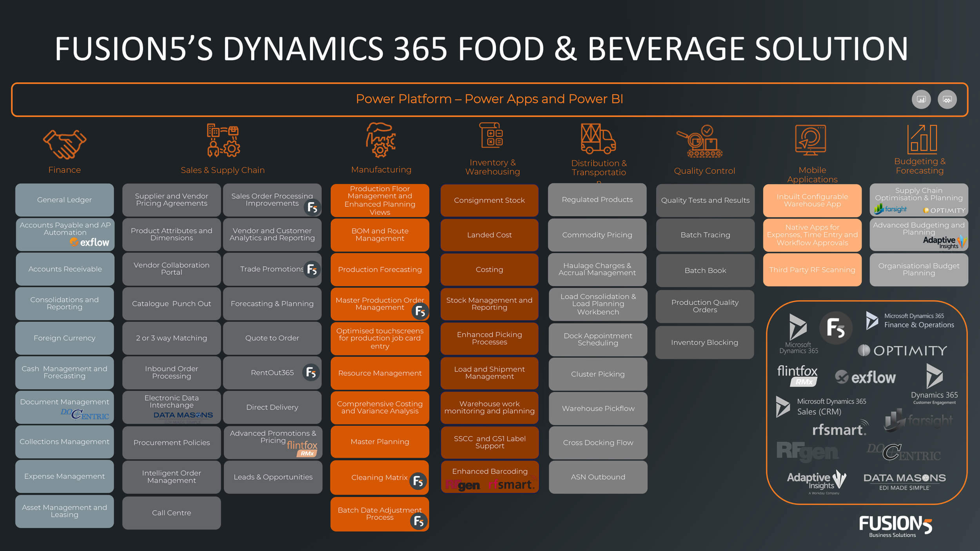Click the Finance handshake icon
The height and width of the screenshot is (551, 980).
pos(64,144)
